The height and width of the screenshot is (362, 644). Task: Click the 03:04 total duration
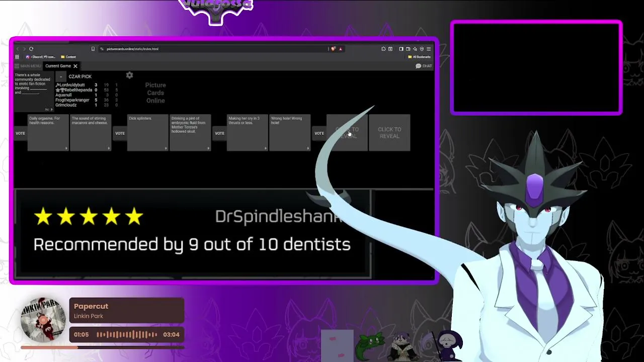click(172, 334)
